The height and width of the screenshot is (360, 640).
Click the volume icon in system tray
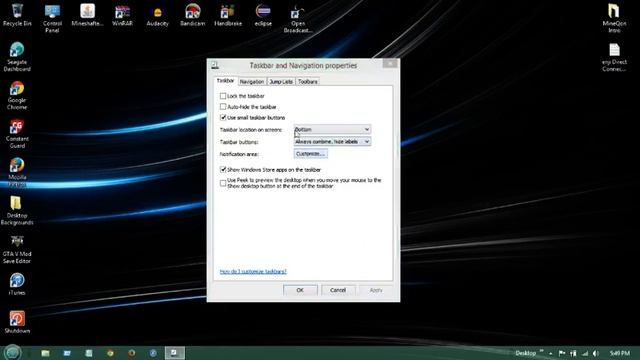point(596,353)
